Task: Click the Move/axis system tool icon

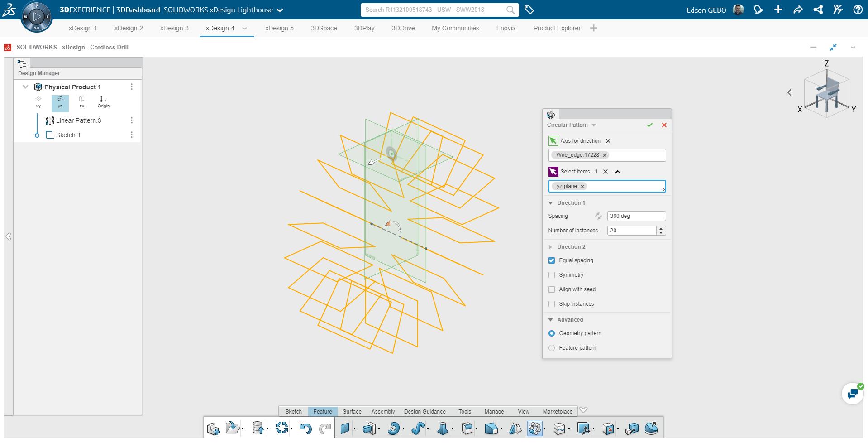Action: [x=583, y=428]
